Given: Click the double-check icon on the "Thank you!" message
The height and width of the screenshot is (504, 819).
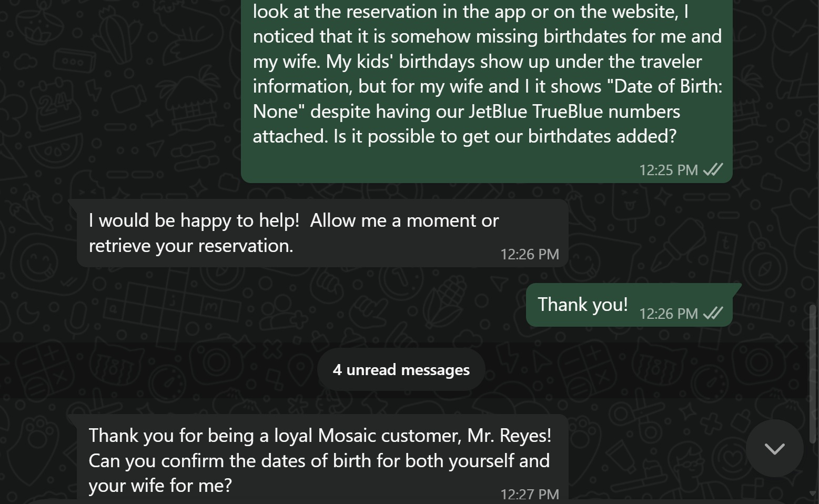Looking at the screenshot, I should pyautogui.click(x=713, y=313).
